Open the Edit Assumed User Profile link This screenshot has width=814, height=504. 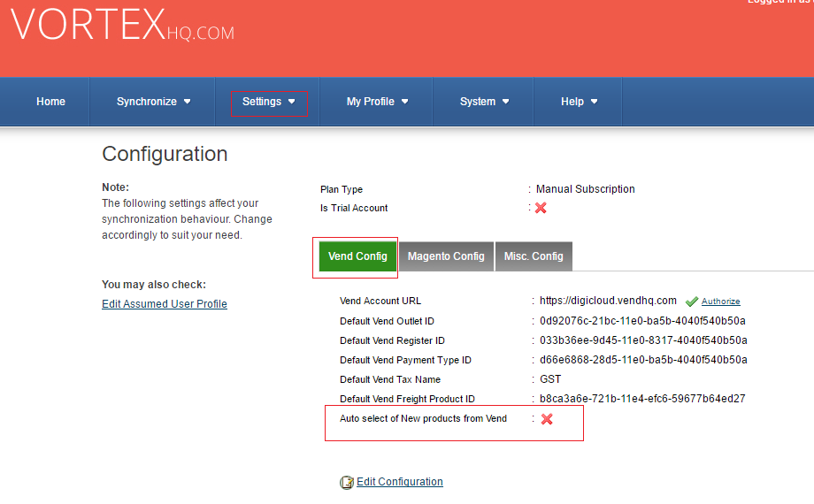coord(165,304)
